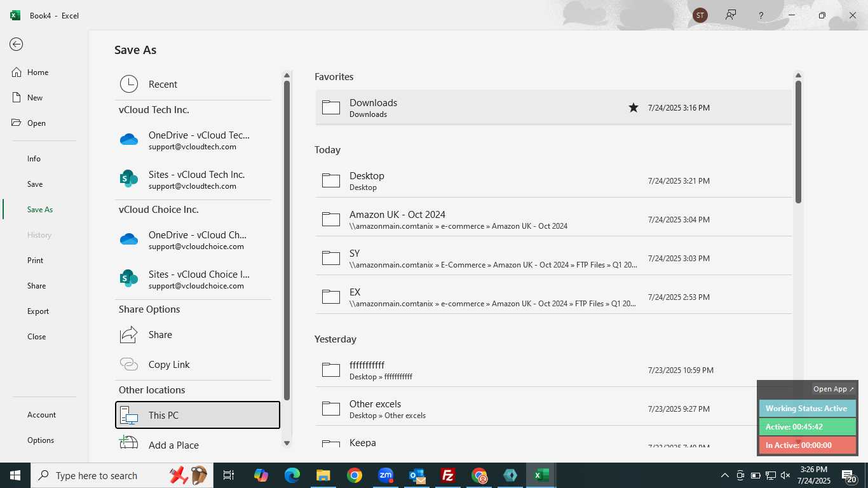The image size is (868, 488).
Task: Launch Microsoft Edge from taskbar
Action: tap(292, 475)
